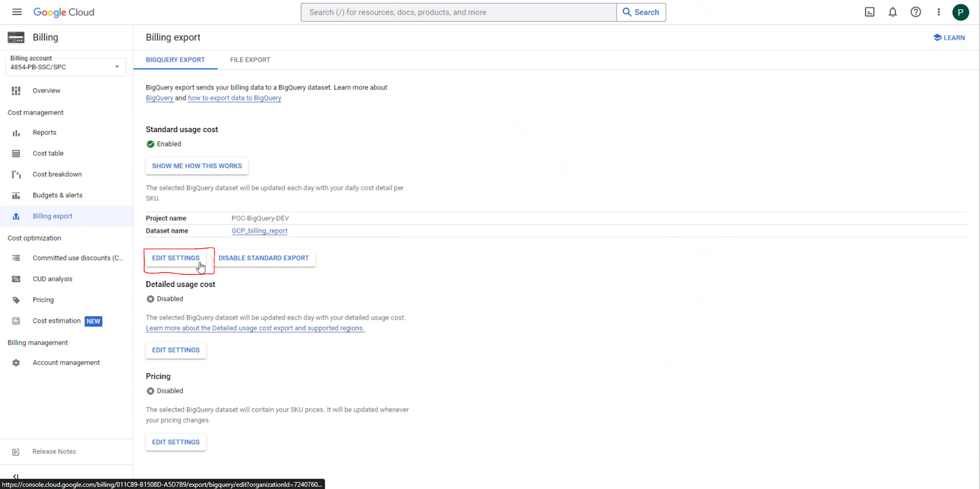Open the notifications bell
This screenshot has height=489, width=980.
(892, 12)
